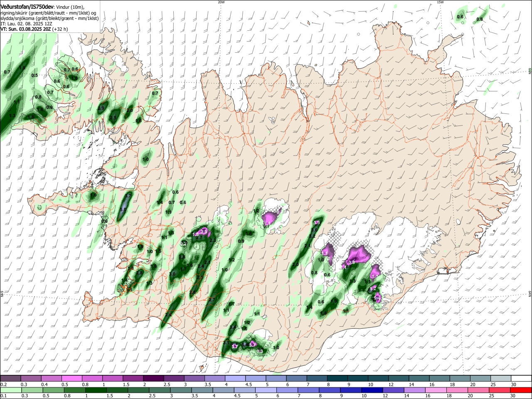Screen dimensions: 532x399
Task: Click the 30 label in the snow legend
Action: click(514, 384)
